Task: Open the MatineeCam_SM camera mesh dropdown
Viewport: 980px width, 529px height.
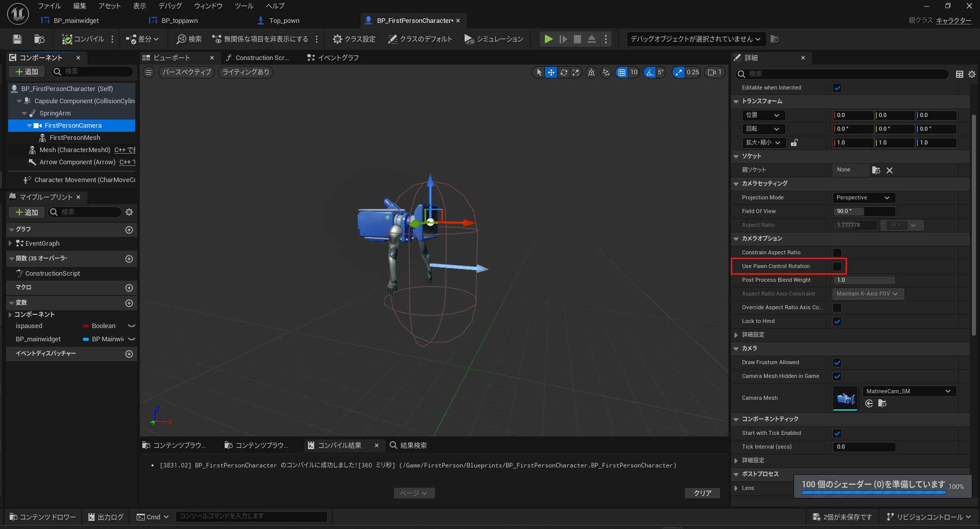Action: tap(909, 391)
